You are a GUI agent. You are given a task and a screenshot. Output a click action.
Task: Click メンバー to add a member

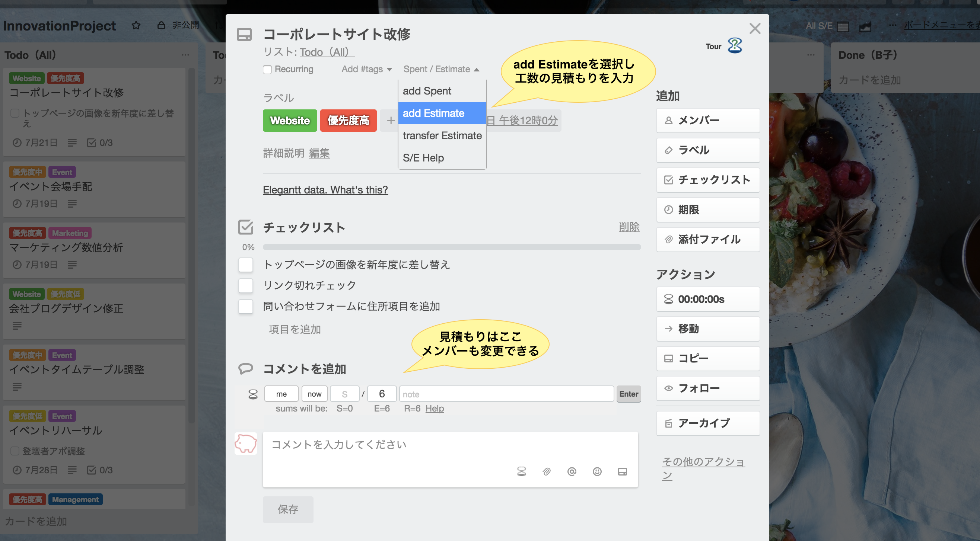[x=708, y=121]
